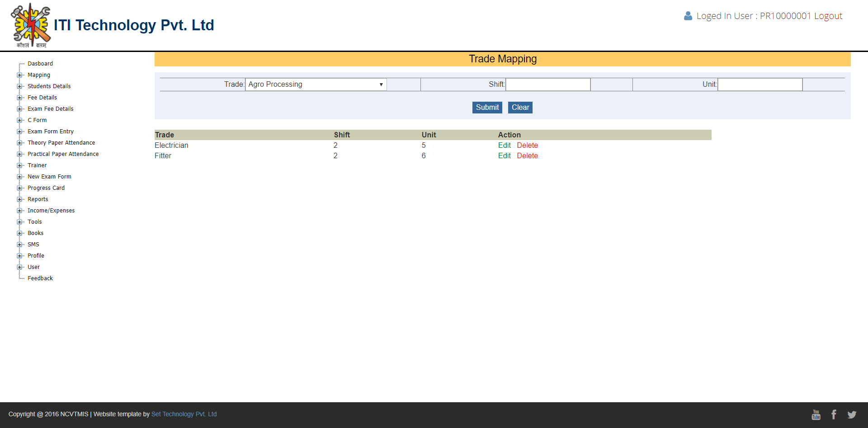Image resolution: width=868 pixels, height=428 pixels.
Task: Click the Twitter bird icon
Action: pos(852,414)
